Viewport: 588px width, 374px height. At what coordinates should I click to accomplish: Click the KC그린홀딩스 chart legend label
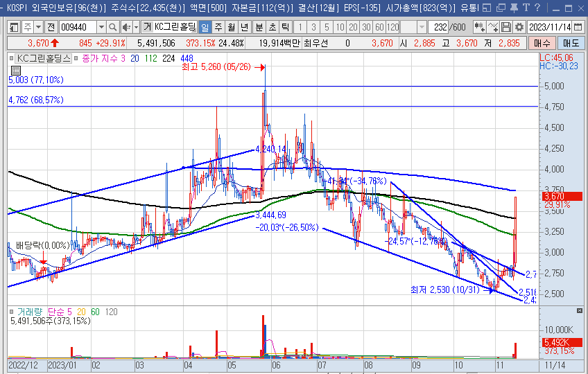(x=44, y=58)
